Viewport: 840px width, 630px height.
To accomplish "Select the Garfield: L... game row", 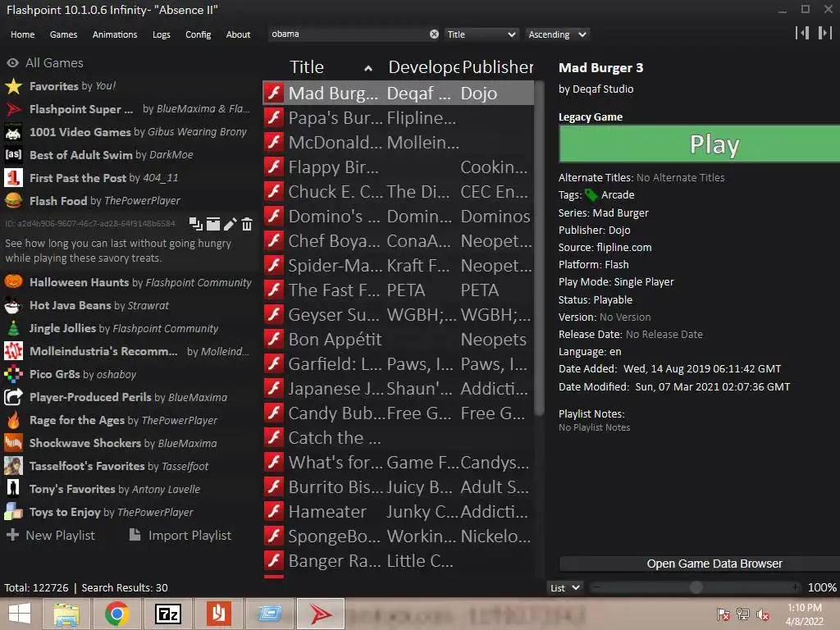I will [398, 363].
